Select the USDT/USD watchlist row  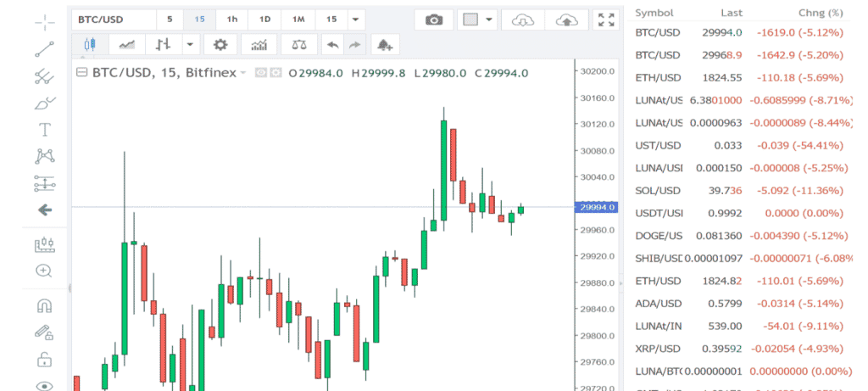tap(739, 213)
